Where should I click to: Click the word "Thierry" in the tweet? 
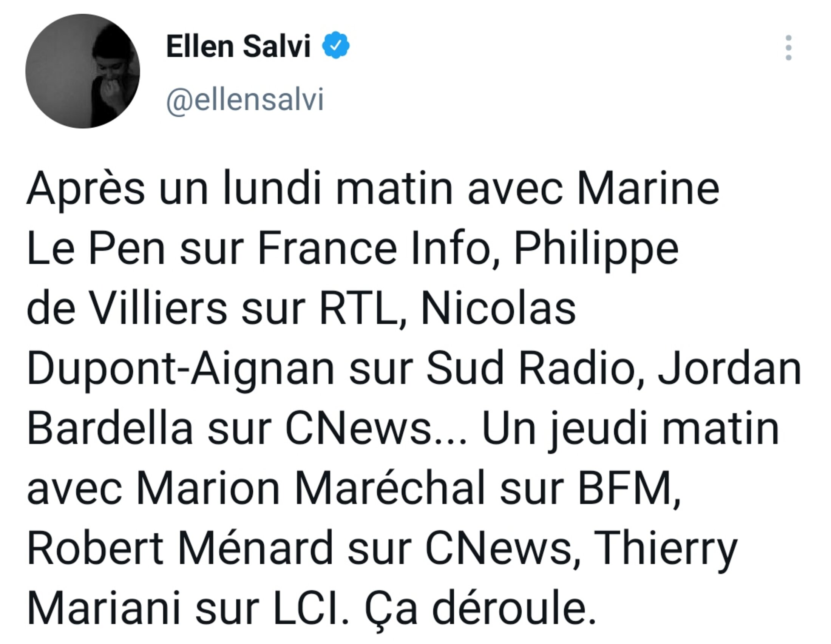(665, 548)
